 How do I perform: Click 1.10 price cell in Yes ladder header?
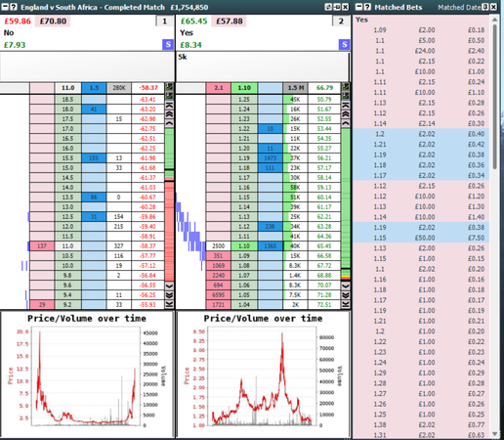[244, 88]
